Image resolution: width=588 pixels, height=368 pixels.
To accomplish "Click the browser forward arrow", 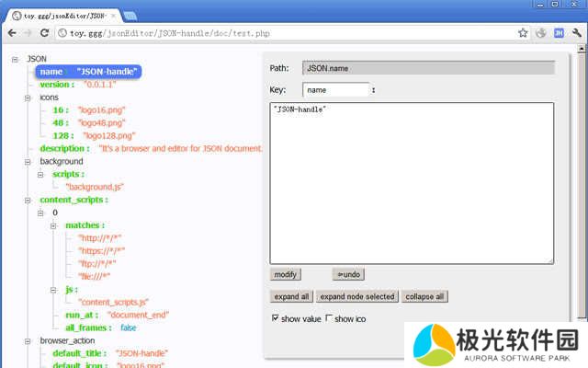I will pyautogui.click(x=28, y=33).
